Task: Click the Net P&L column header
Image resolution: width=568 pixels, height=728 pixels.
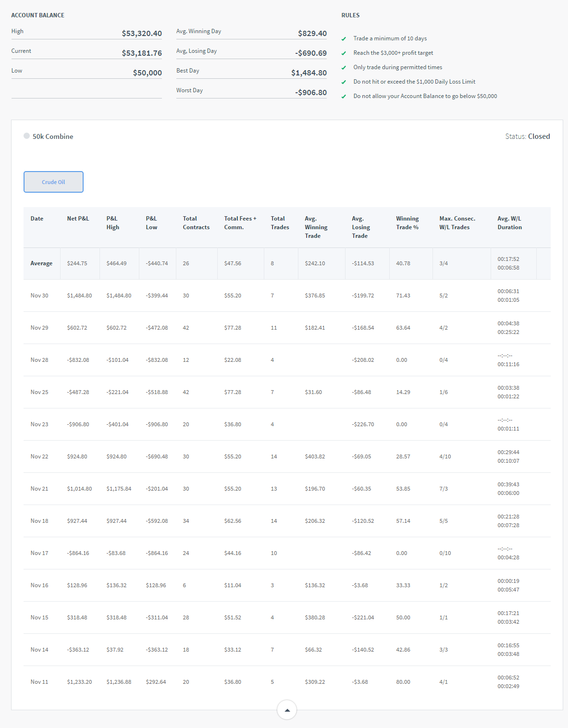Action: tap(78, 219)
